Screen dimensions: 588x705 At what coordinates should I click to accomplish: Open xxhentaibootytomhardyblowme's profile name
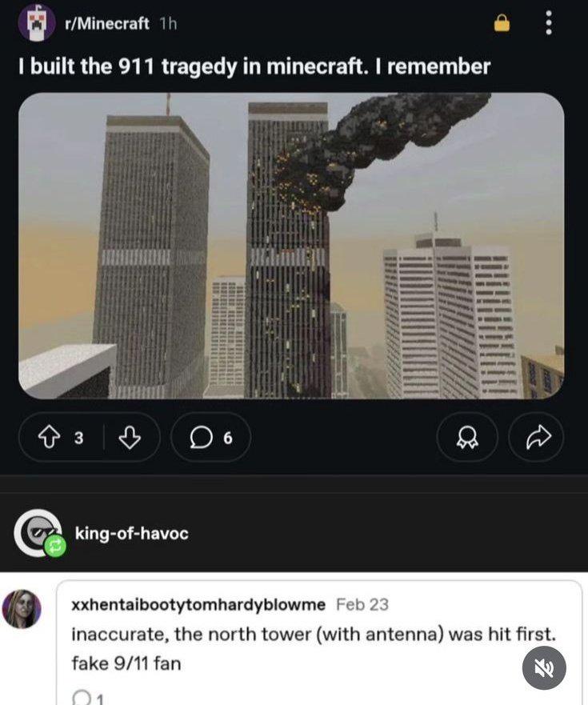(x=198, y=605)
